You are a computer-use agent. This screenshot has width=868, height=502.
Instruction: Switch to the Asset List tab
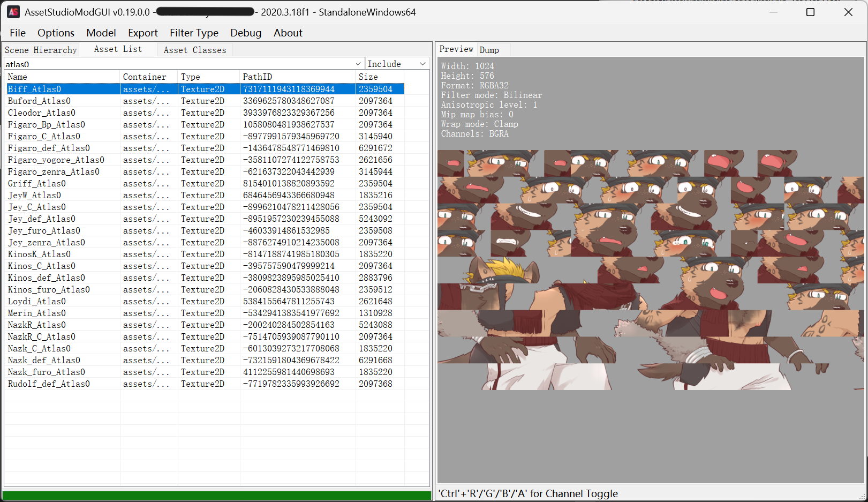118,49
